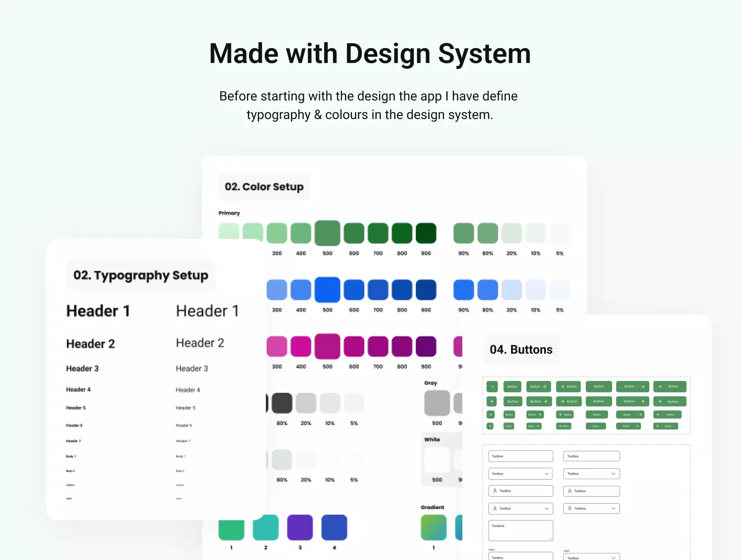Select the green 300 swatch
The height and width of the screenshot is (560, 741).
tap(277, 233)
